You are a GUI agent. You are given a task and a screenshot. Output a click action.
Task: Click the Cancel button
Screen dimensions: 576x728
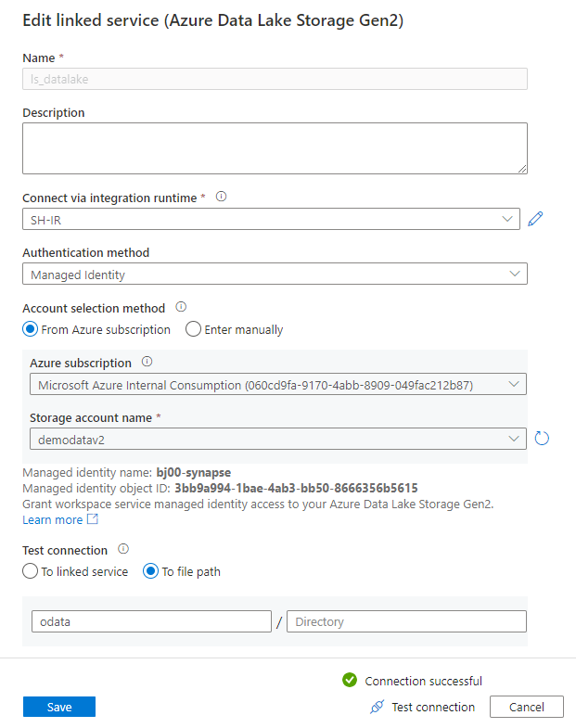pos(525,707)
